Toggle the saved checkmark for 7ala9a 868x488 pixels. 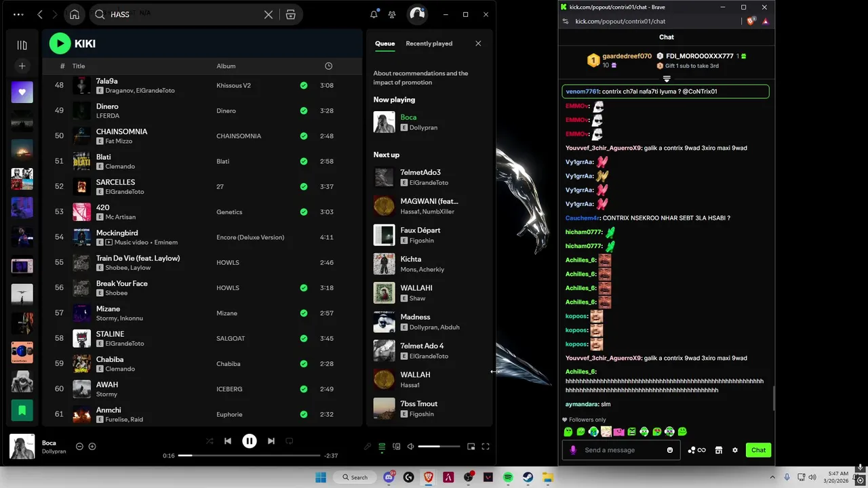pos(304,85)
